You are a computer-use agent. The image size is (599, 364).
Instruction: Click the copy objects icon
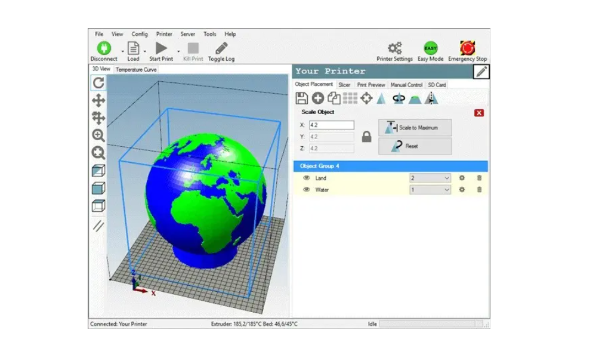pyautogui.click(x=334, y=98)
